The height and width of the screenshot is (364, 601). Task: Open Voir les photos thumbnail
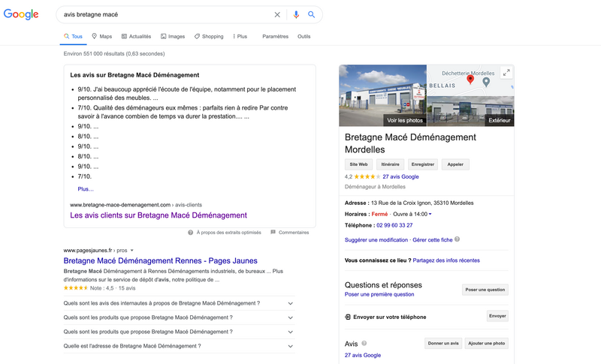click(x=383, y=95)
